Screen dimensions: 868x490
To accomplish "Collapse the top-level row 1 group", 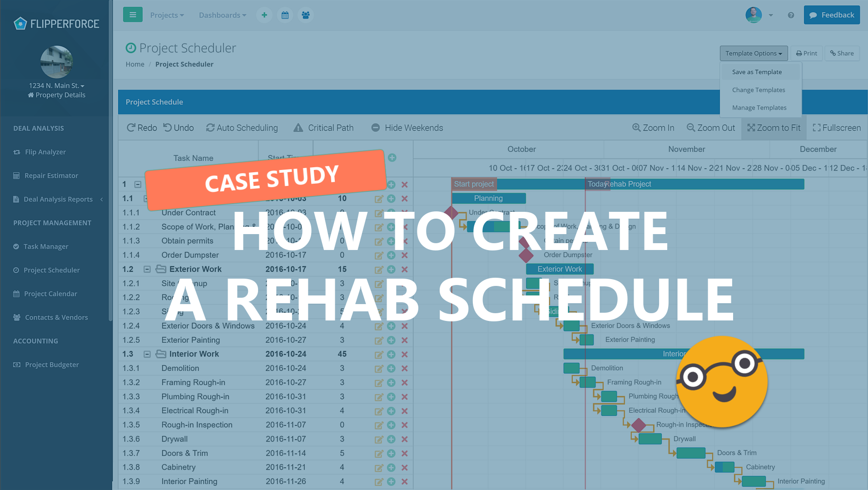I will [x=138, y=185].
